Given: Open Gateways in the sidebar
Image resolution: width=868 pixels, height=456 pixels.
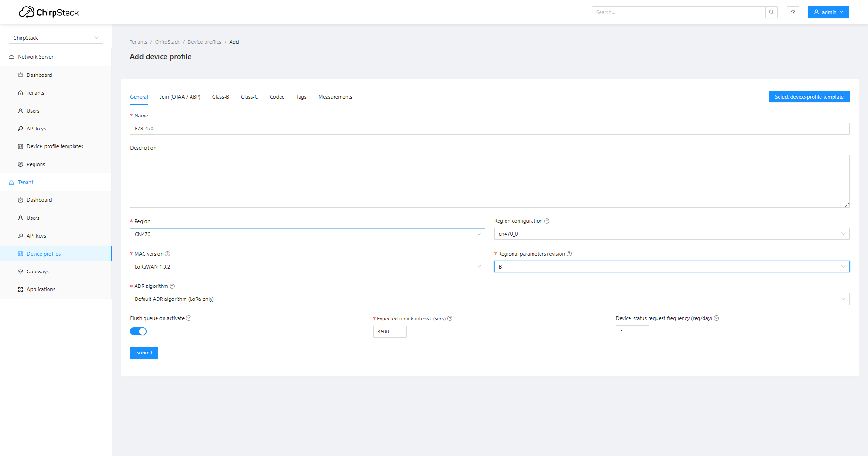Looking at the screenshot, I should [38, 272].
